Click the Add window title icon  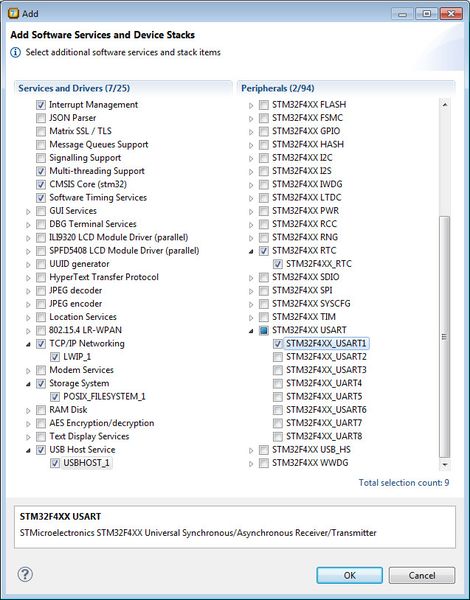[x=13, y=13]
